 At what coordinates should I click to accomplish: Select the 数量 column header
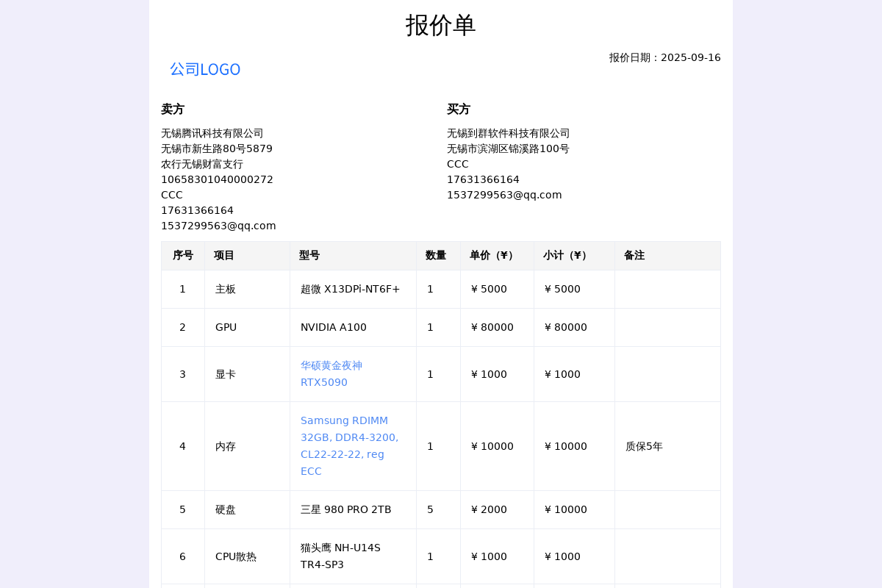pyautogui.click(x=436, y=256)
